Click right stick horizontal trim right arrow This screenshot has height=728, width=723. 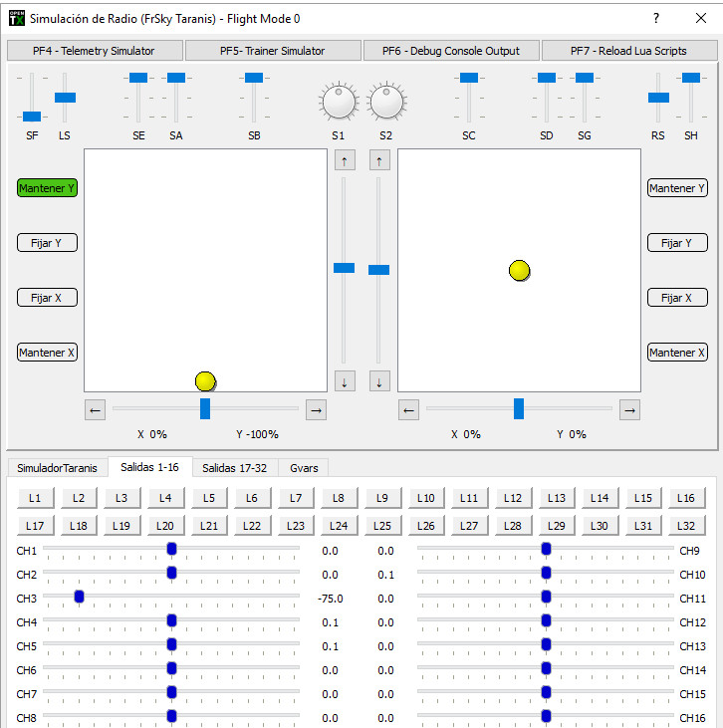pos(629,409)
